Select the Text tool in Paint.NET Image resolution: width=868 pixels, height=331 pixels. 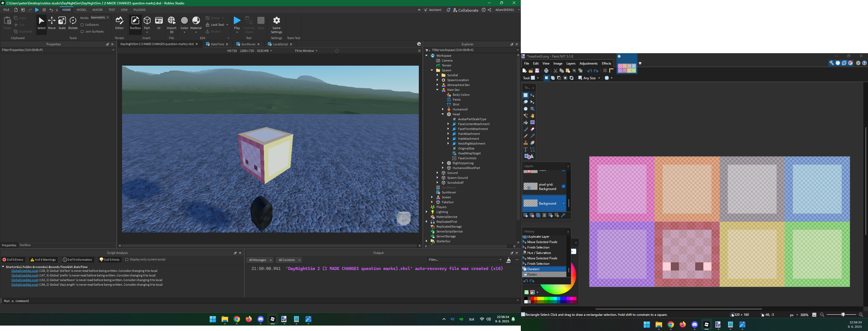[526, 150]
